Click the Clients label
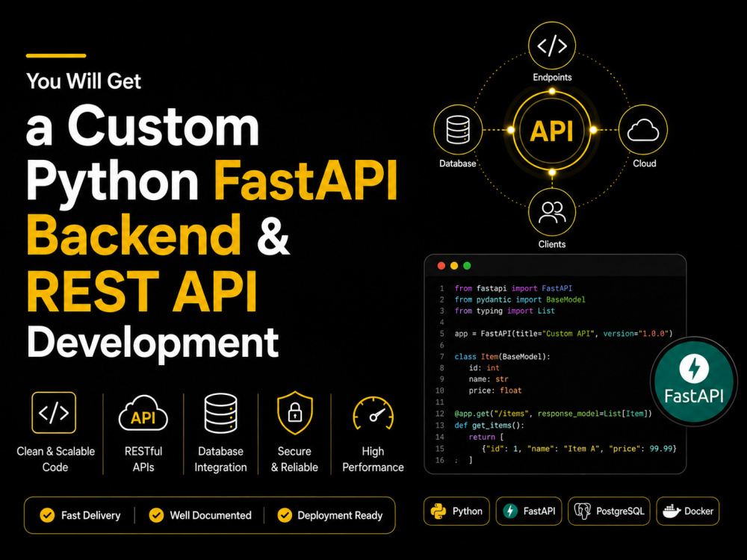This screenshot has width=747, height=560. pyautogui.click(x=552, y=244)
